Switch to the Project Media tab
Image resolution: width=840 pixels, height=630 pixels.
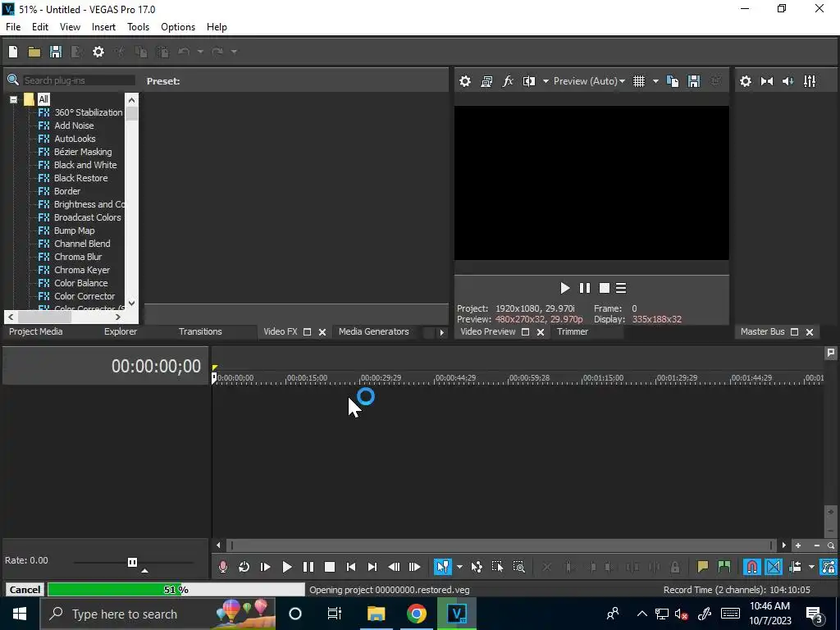[x=36, y=331]
